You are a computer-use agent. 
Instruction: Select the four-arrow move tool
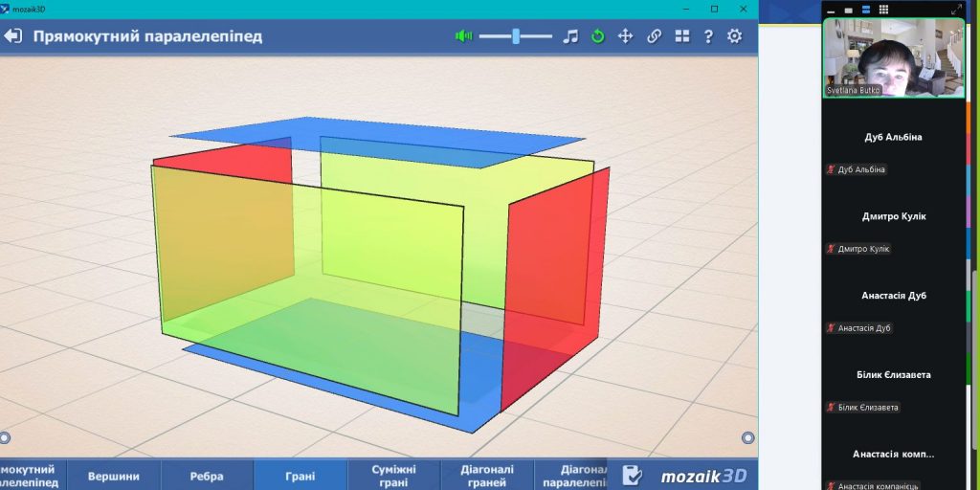tap(626, 36)
